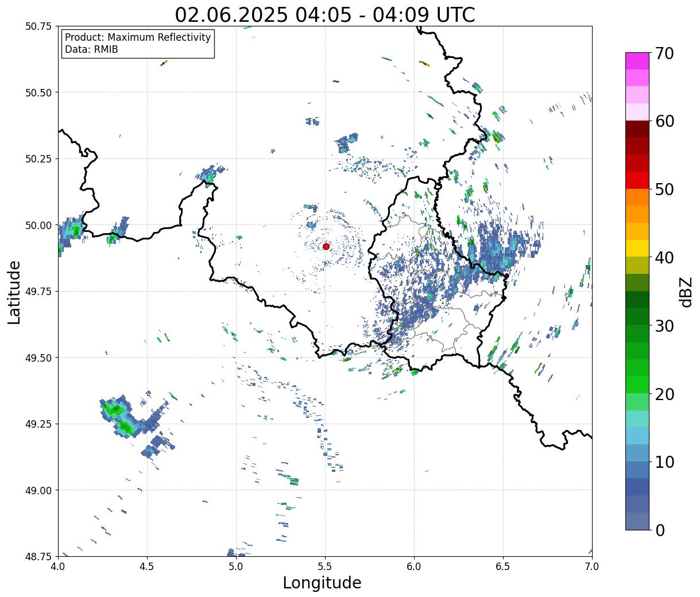Click the latitude tick label 48.75
This screenshot has height=597, width=700.
(38, 556)
